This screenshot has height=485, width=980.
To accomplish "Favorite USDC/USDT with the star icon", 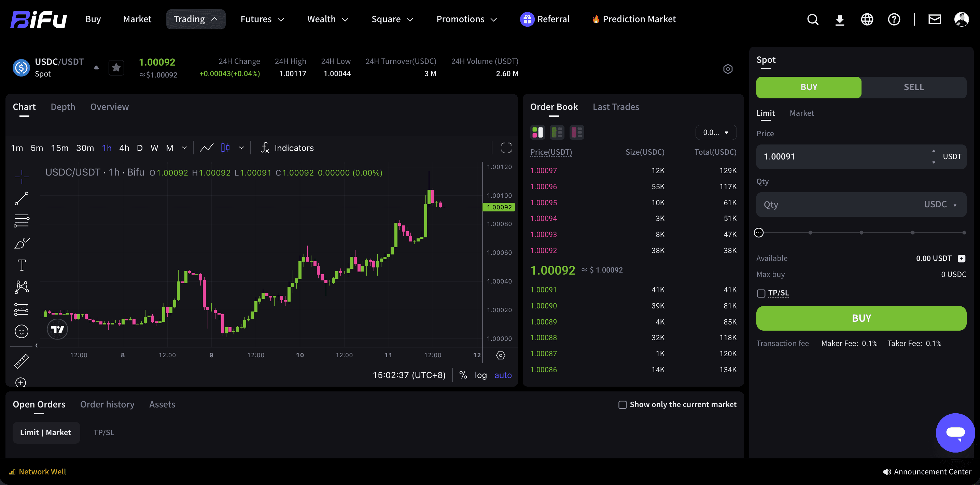I will (116, 68).
